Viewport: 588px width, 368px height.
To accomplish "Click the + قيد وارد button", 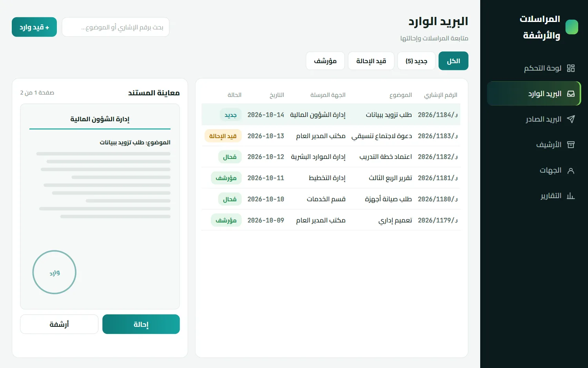I will point(34,27).
